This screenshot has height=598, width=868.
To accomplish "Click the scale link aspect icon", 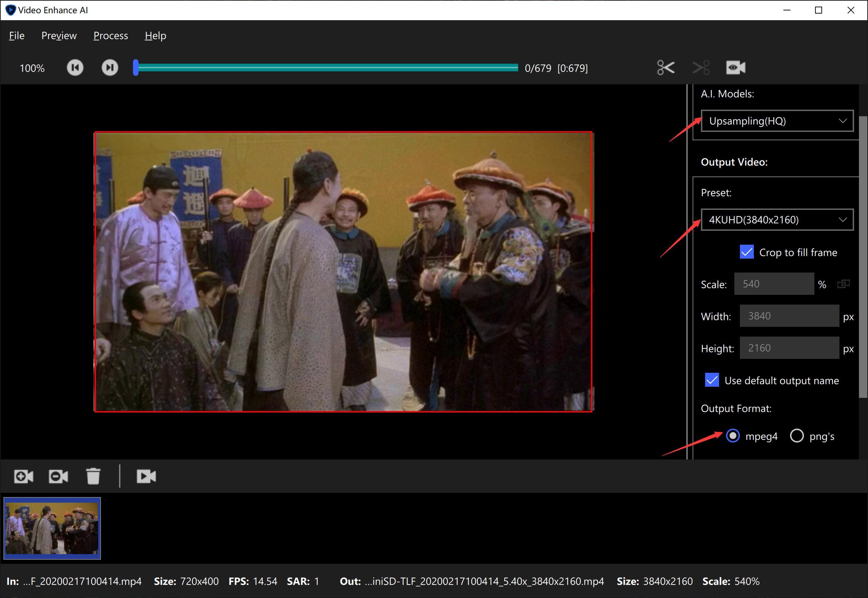I will pos(843,284).
